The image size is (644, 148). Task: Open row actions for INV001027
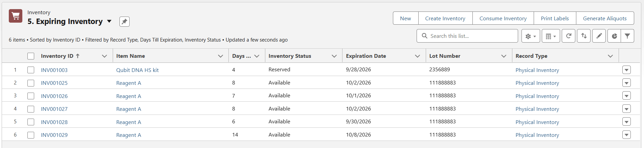(x=626, y=109)
